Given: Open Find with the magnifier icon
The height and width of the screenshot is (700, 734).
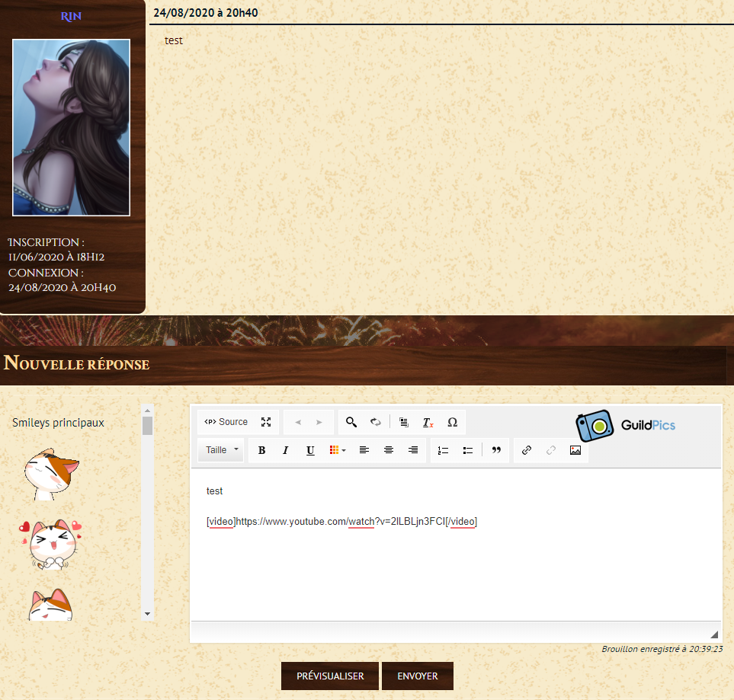Looking at the screenshot, I should tap(351, 422).
